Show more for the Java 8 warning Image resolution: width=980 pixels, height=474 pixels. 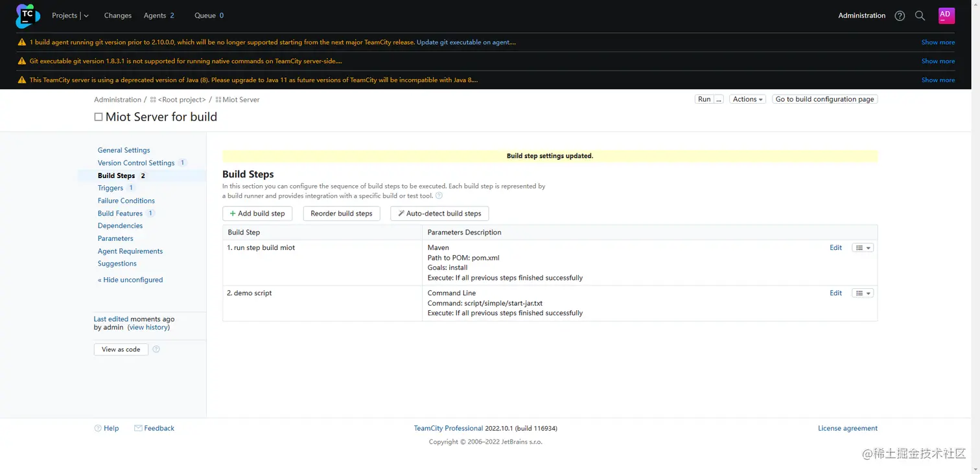click(938, 80)
